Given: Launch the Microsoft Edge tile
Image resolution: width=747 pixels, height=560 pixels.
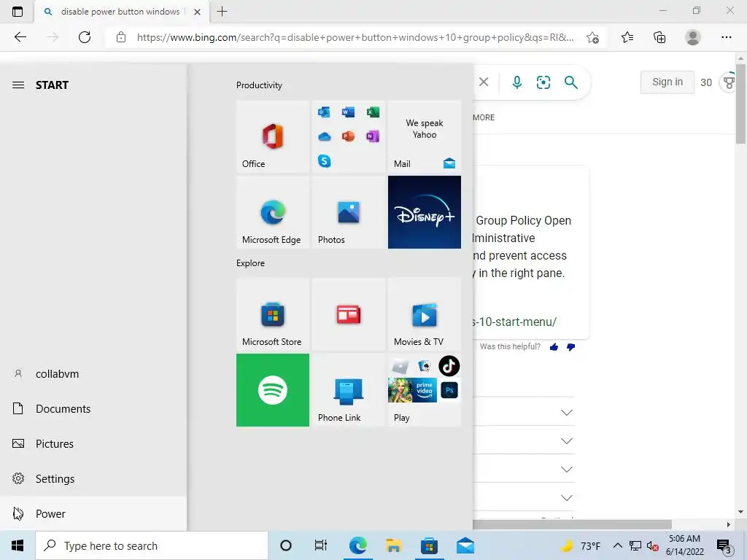Looking at the screenshot, I should (273, 212).
